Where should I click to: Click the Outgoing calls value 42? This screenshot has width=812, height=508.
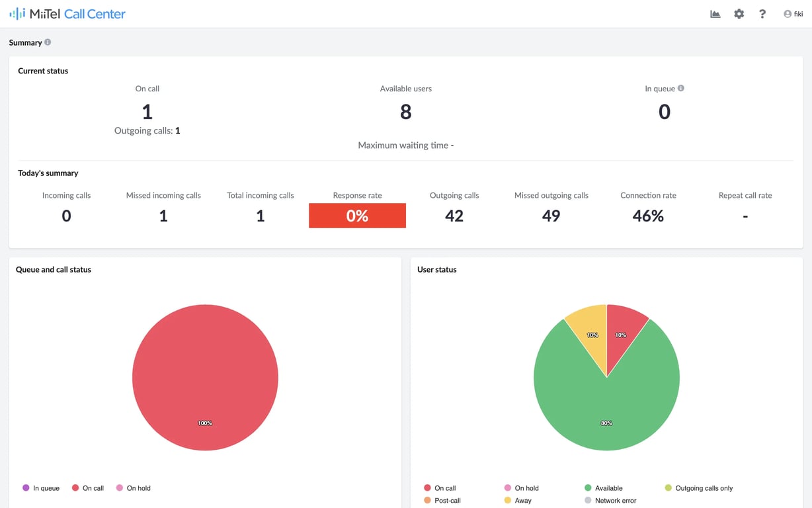pyautogui.click(x=454, y=216)
